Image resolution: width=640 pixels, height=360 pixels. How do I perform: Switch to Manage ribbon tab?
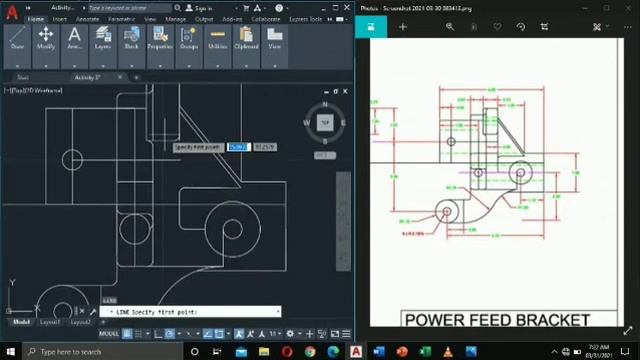click(x=176, y=19)
